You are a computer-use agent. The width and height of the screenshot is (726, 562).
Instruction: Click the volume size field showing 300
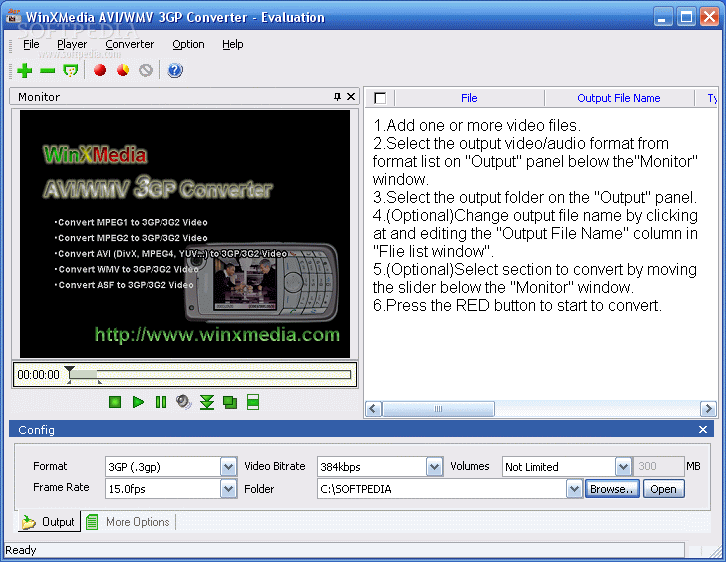(x=658, y=466)
